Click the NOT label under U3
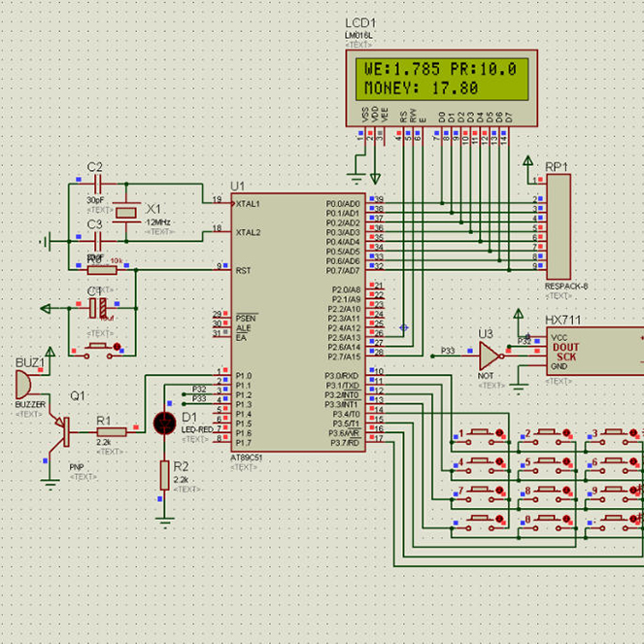This screenshot has width=644, height=644. [486, 376]
